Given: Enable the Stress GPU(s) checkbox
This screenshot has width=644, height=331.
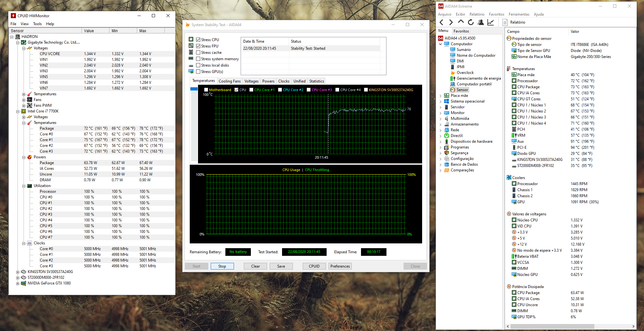Looking at the screenshot, I should pos(198,72).
